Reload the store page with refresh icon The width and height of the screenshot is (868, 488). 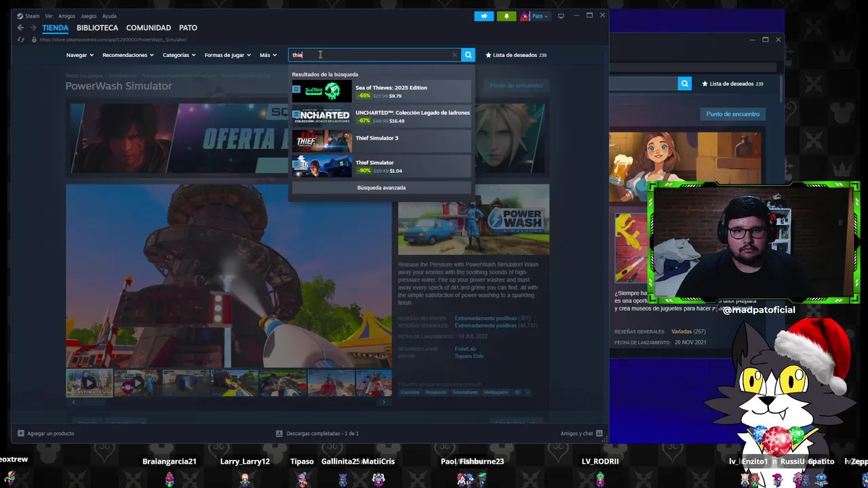[x=21, y=39]
